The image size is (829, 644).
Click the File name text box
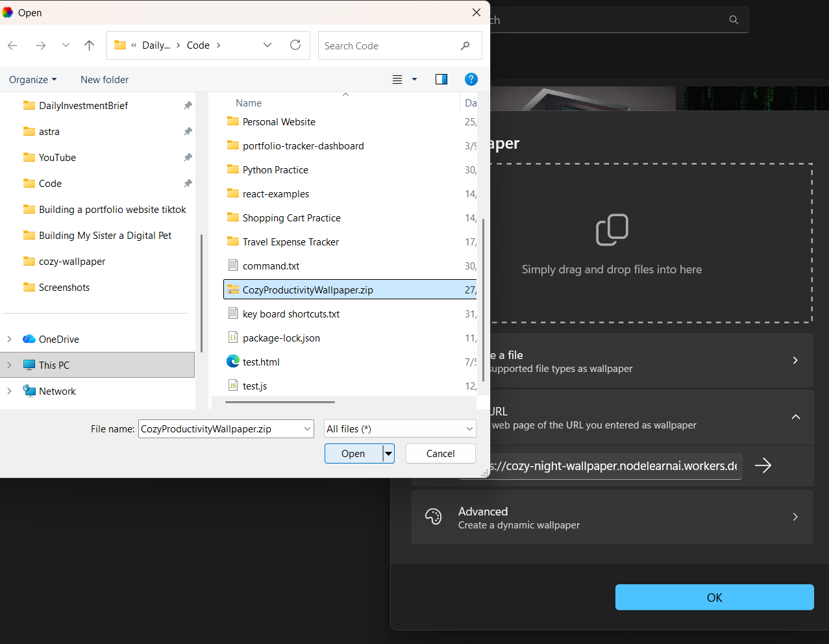(x=220, y=429)
